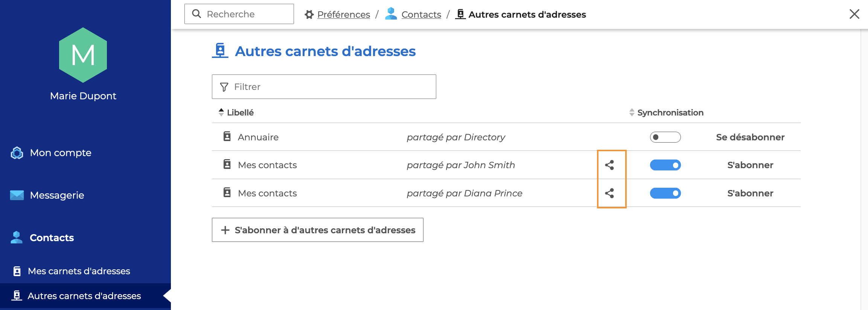The width and height of the screenshot is (868, 310).
Task: Turn off sync for Diana Prince's contacts
Action: click(x=665, y=193)
